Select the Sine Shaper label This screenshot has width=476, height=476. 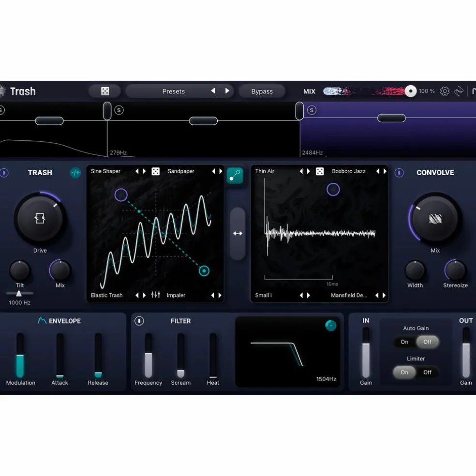[105, 171]
